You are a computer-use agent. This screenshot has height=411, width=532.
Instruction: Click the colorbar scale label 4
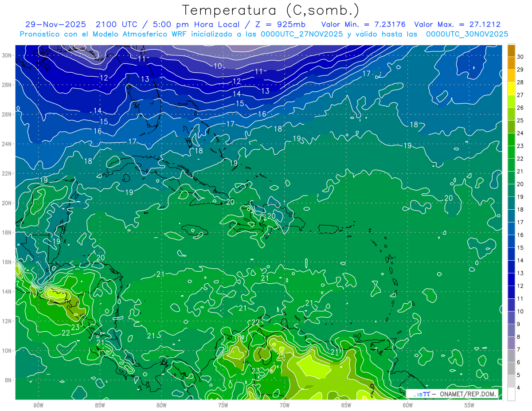tap(519, 388)
